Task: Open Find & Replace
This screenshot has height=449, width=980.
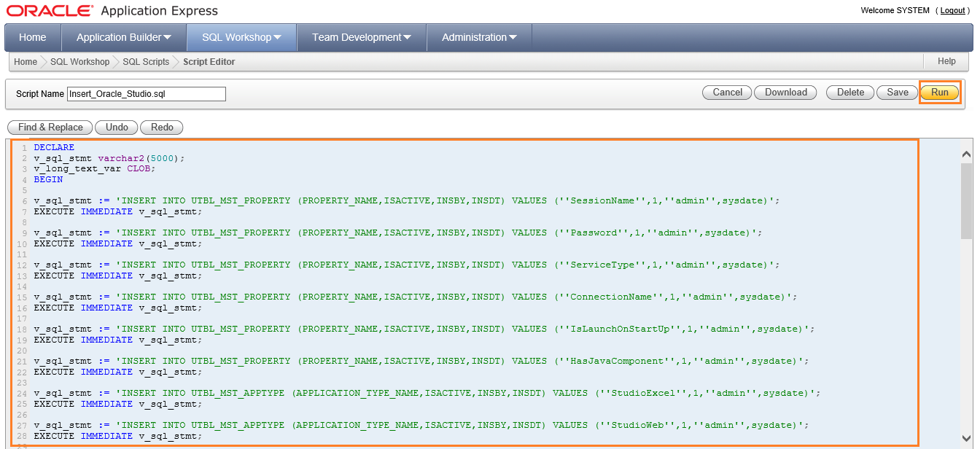Action: pos(50,128)
